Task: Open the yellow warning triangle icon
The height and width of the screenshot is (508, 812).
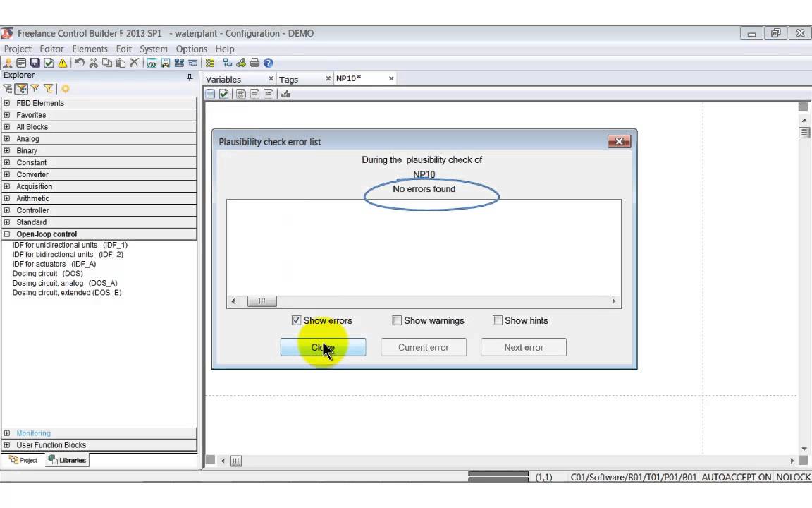Action: (x=62, y=63)
